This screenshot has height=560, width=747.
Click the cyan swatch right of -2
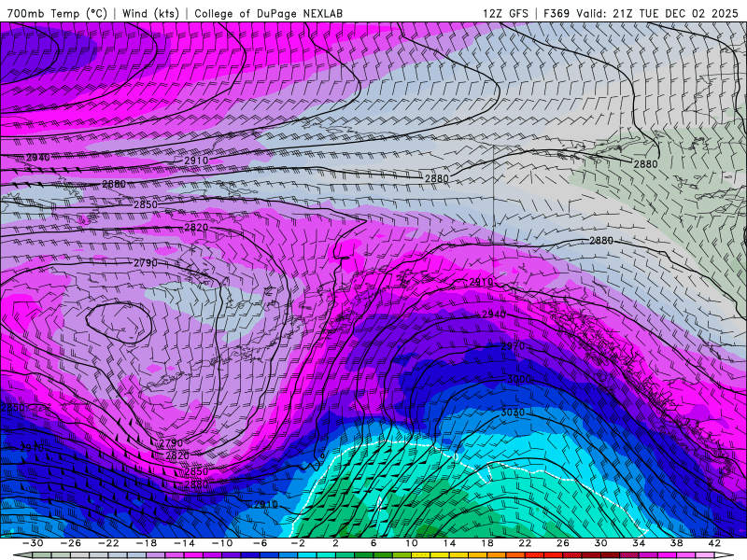point(307,555)
